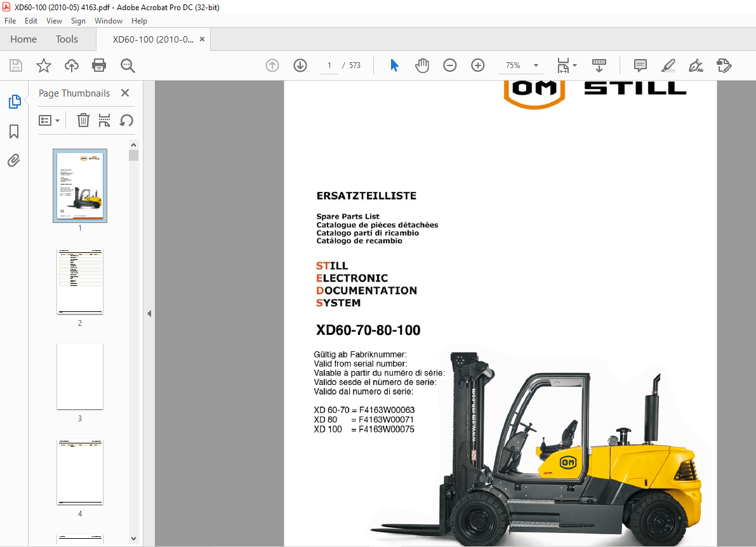Zoom in with plus icon
The height and width of the screenshot is (547, 756).
[x=478, y=65]
